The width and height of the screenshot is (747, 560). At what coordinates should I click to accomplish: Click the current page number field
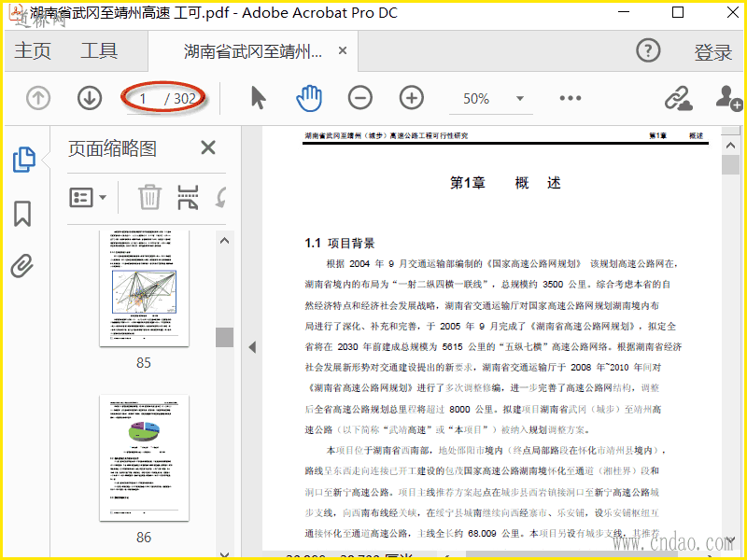coord(143,99)
